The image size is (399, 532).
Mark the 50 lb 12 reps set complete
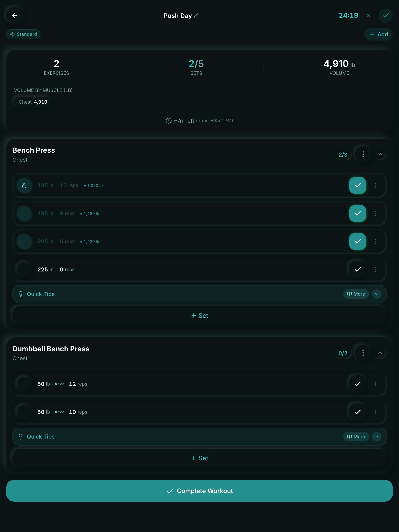(358, 384)
